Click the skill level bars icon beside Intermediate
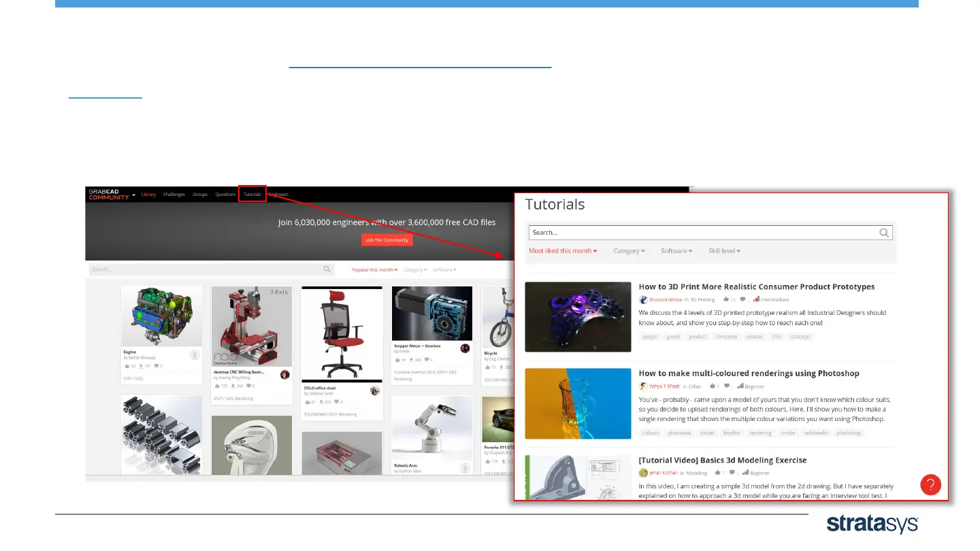 pyautogui.click(x=757, y=299)
